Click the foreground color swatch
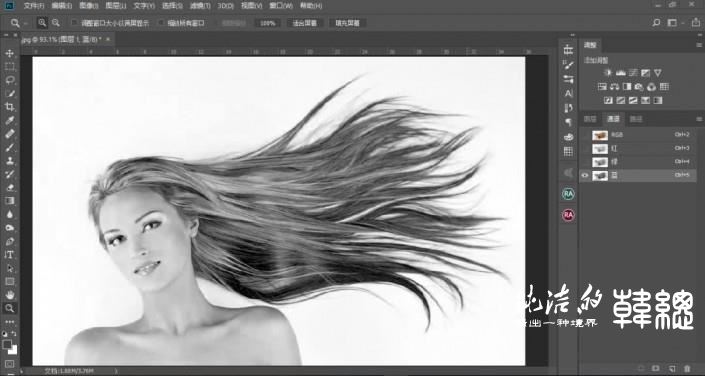Screen dimensions: 705x376 7,345
